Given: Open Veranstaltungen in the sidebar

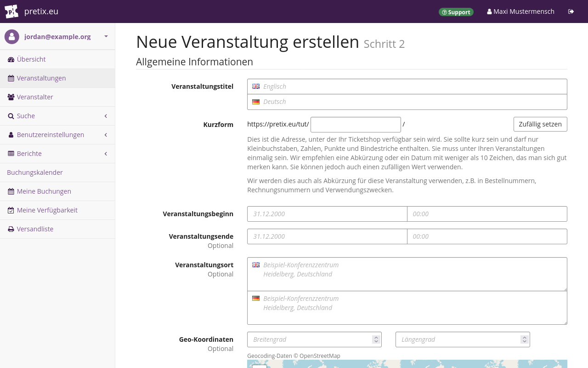Looking at the screenshot, I should [x=57, y=78].
